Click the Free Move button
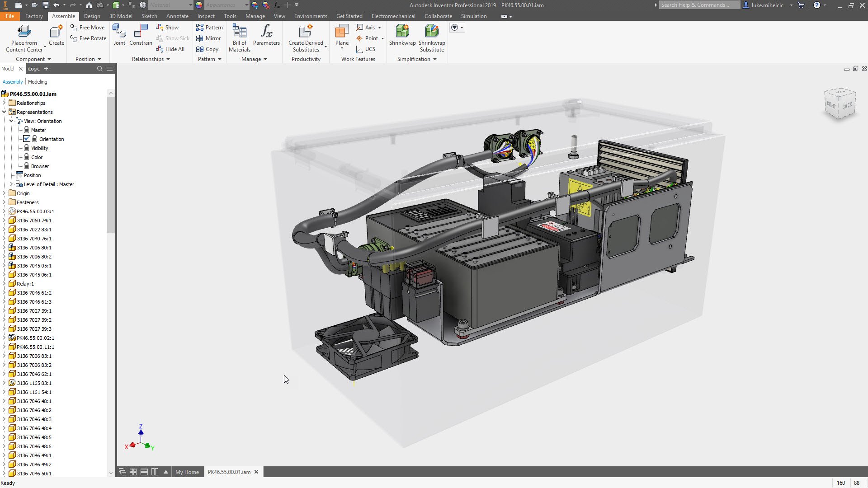Viewport: 868px width, 488px height. 87,27
